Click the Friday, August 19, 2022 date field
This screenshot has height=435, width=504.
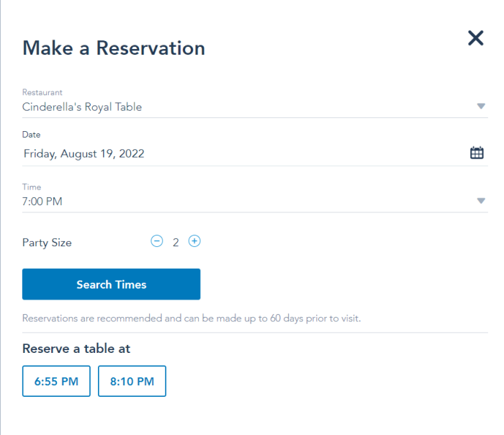255,153
